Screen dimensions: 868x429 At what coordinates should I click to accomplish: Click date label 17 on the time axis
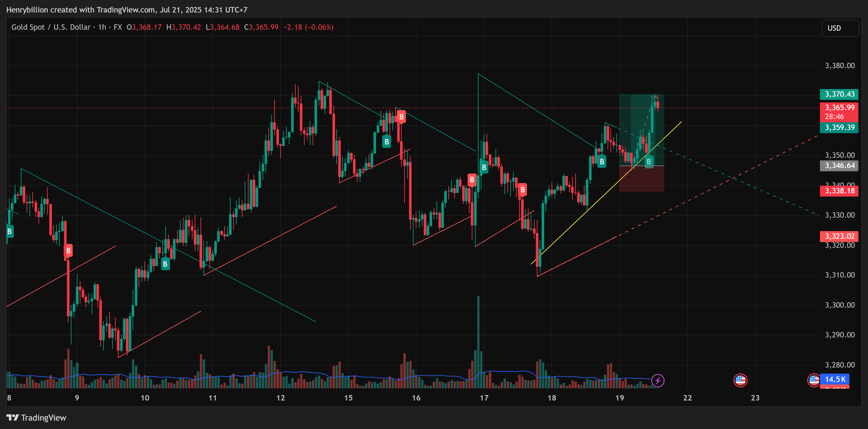pyautogui.click(x=484, y=398)
